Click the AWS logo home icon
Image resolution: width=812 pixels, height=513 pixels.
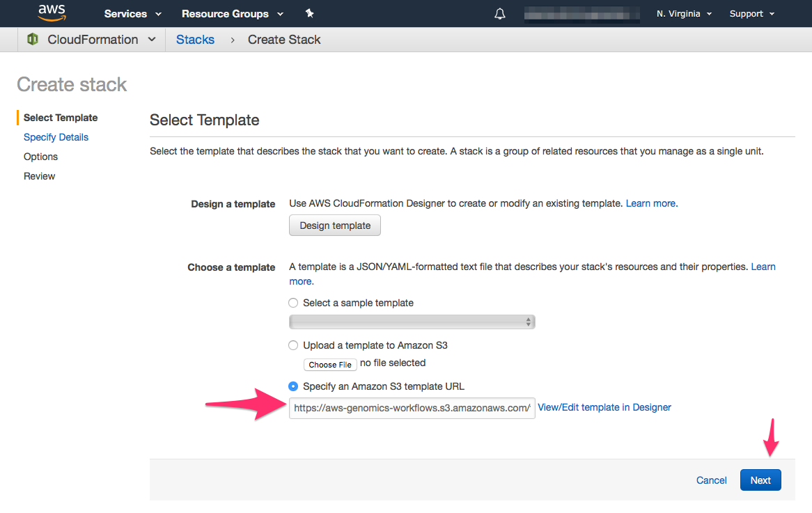[x=52, y=13]
